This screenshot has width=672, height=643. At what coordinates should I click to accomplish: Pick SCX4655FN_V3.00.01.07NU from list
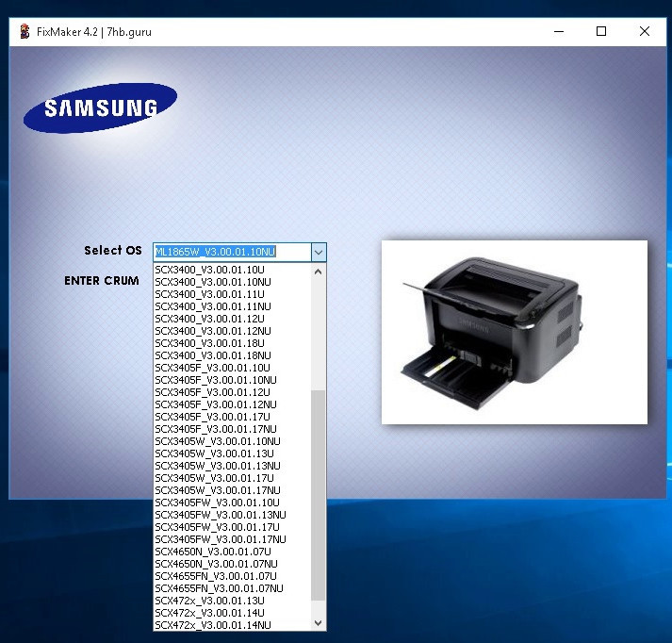[x=232, y=588]
